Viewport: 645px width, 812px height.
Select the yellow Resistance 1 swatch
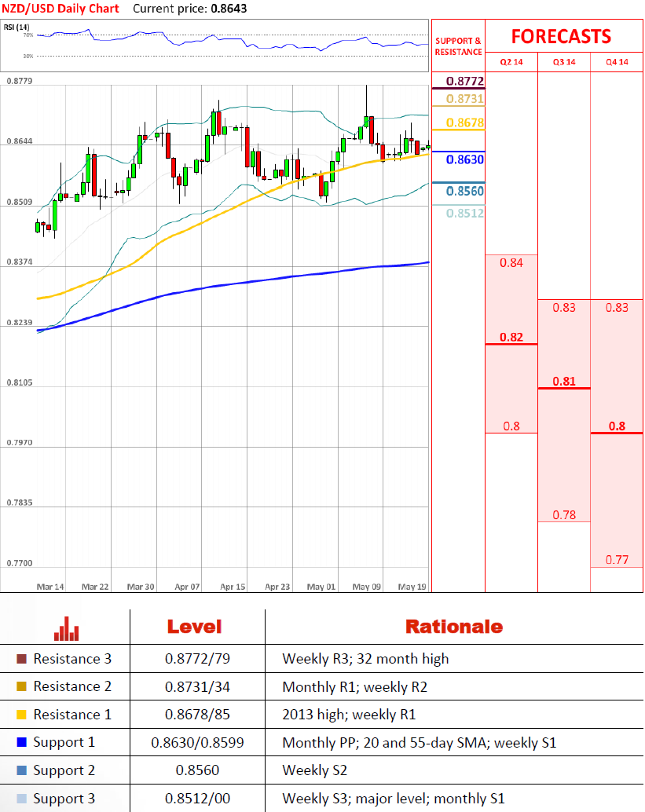point(21,715)
